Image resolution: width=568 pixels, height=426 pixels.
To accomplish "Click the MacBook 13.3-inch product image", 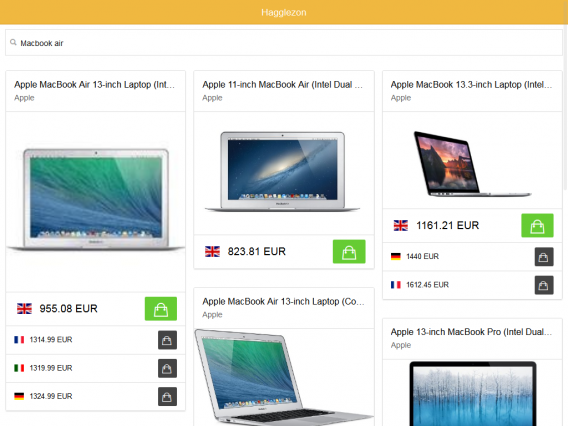I will pos(471,164).
